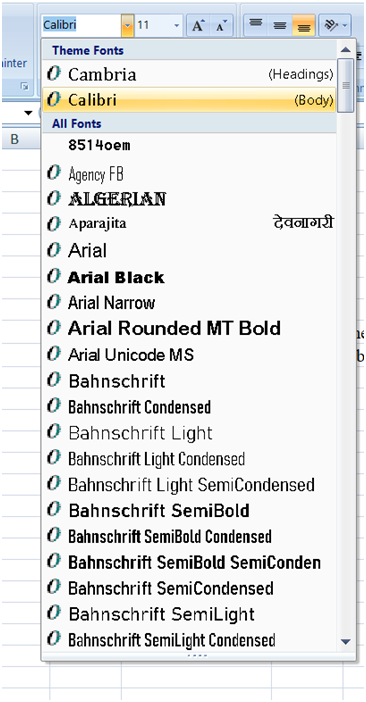366x702 pixels.
Task: Pick the Arial Black font
Action: (x=189, y=277)
